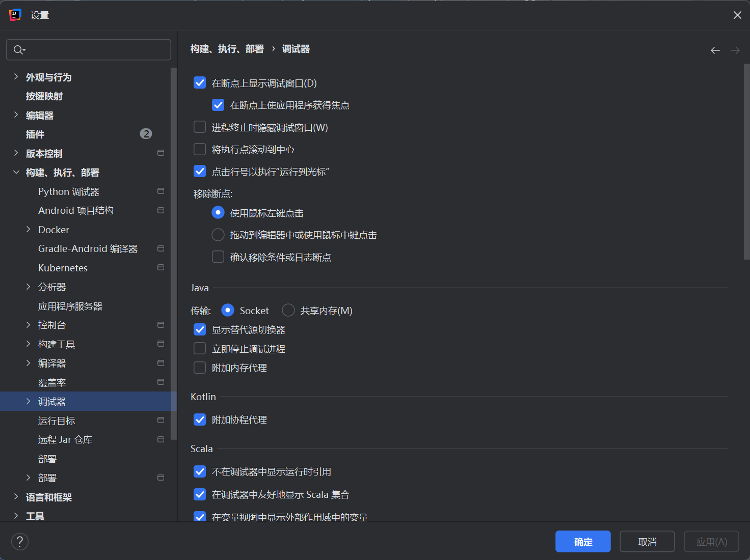Screen dimensions: 750x560
Task: Enable 进程终止时隐藏调试窗口 checkbox
Action: click(x=200, y=127)
